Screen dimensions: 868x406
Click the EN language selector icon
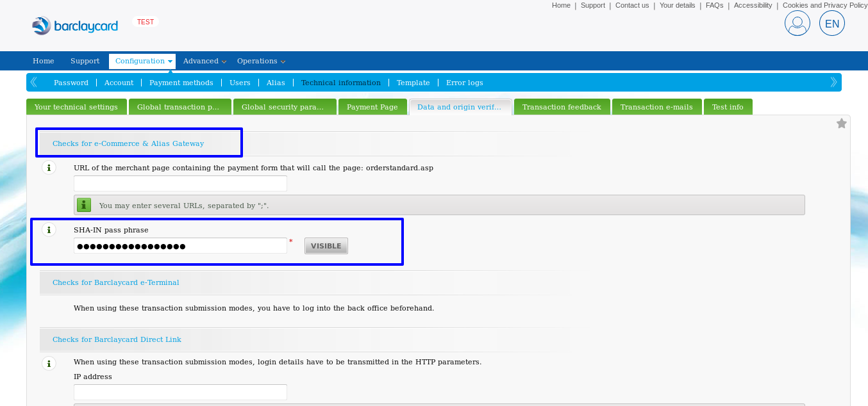click(x=831, y=24)
